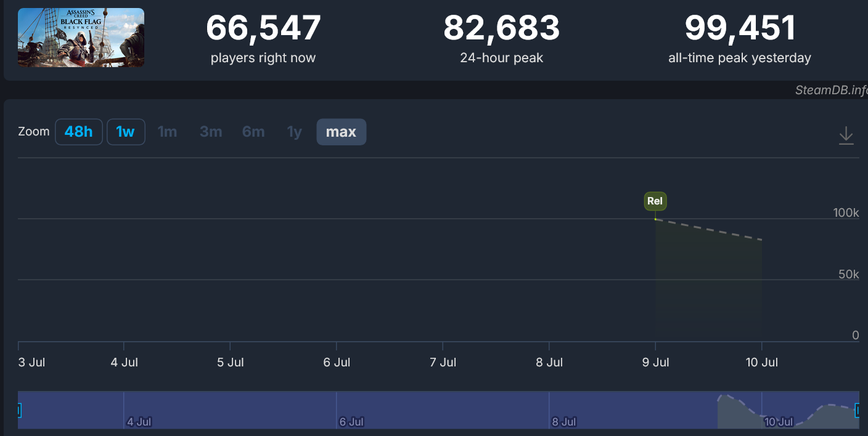This screenshot has width=868, height=436.
Task: Open the Black Flag Resynced game thumbnail
Action: click(81, 38)
